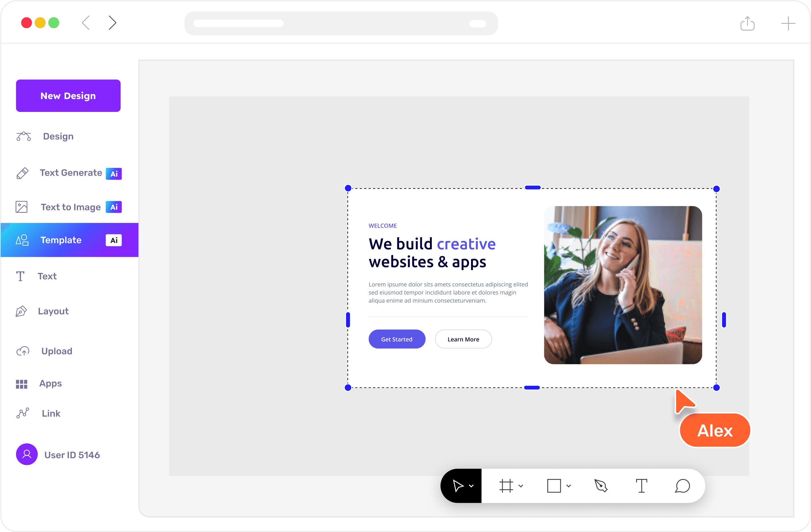
Task: Open new tab with plus icon
Action: click(788, 24)
